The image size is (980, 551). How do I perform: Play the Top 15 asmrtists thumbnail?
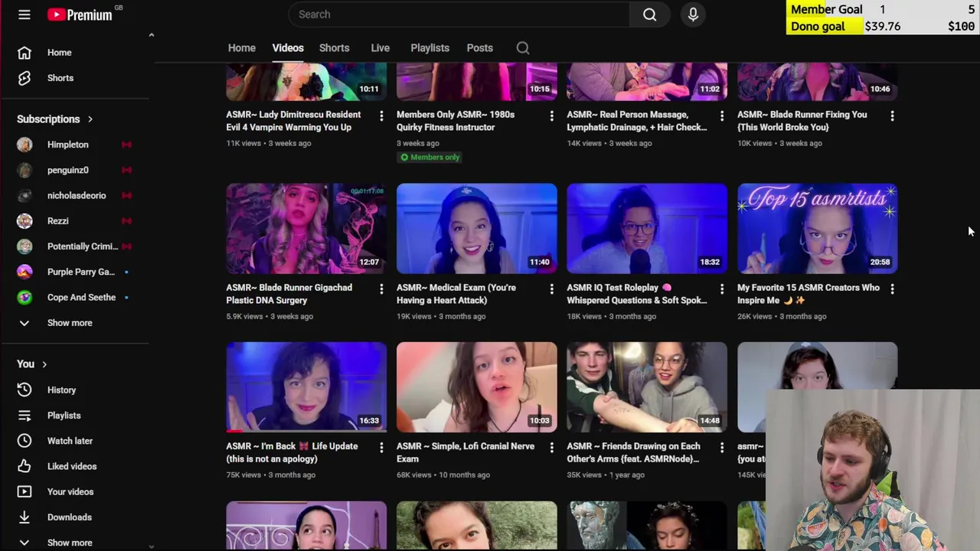coord(817,228)
